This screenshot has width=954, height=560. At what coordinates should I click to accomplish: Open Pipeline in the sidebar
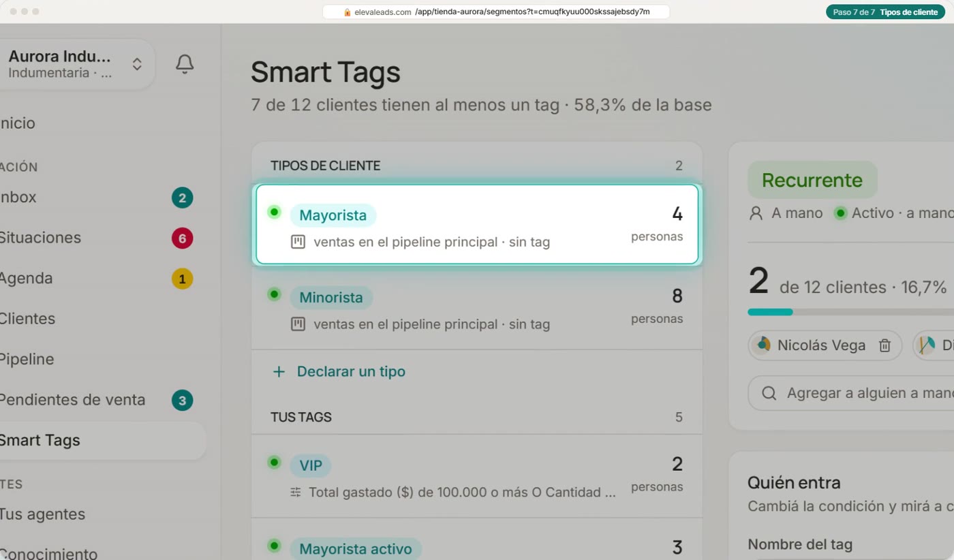click(x=97, y=360)
